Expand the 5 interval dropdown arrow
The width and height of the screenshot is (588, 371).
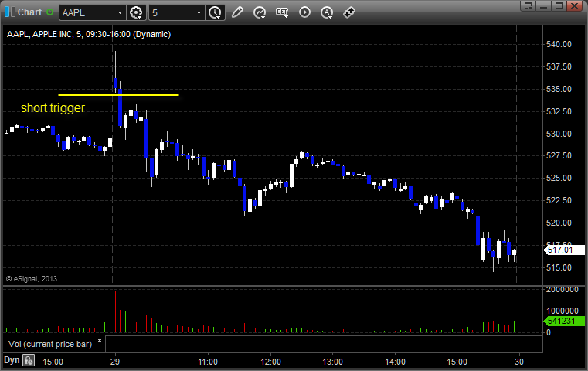coord(199,13)
